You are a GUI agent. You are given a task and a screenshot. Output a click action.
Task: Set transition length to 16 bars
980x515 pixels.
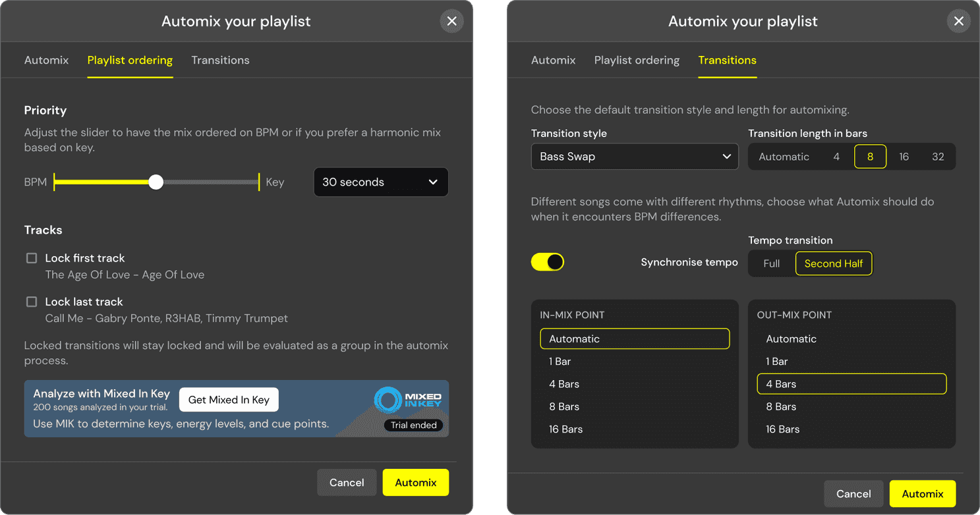(904, 157)
